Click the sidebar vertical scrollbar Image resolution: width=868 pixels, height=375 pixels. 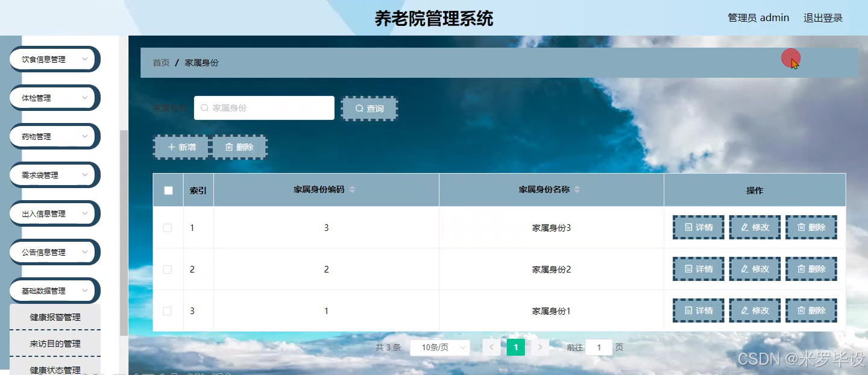[124, 232]
